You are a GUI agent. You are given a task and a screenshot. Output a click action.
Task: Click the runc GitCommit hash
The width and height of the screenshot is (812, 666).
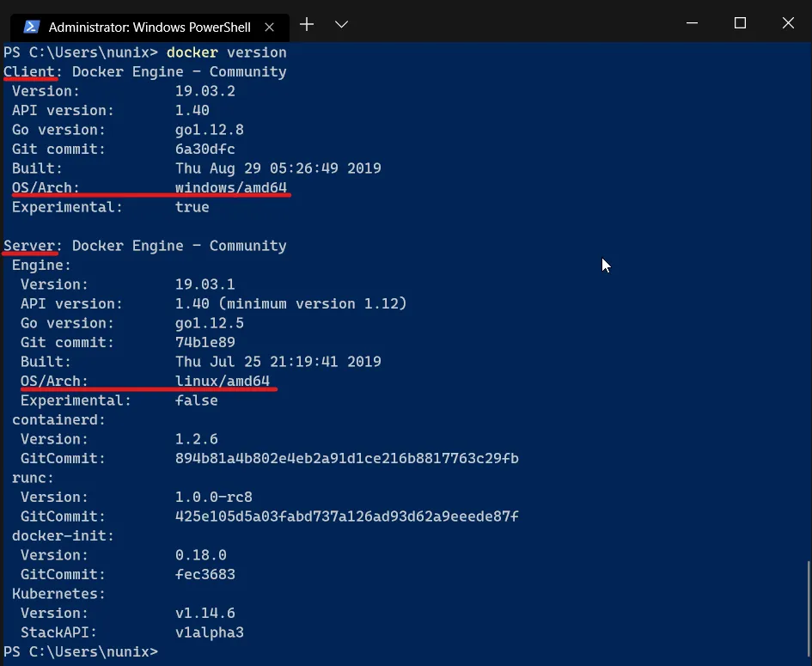point(346,516)
